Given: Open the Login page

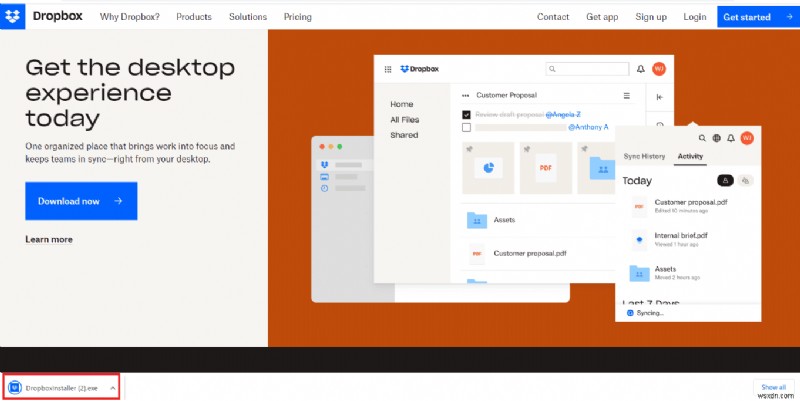Looking at the screenshot, I should [695, 17].
